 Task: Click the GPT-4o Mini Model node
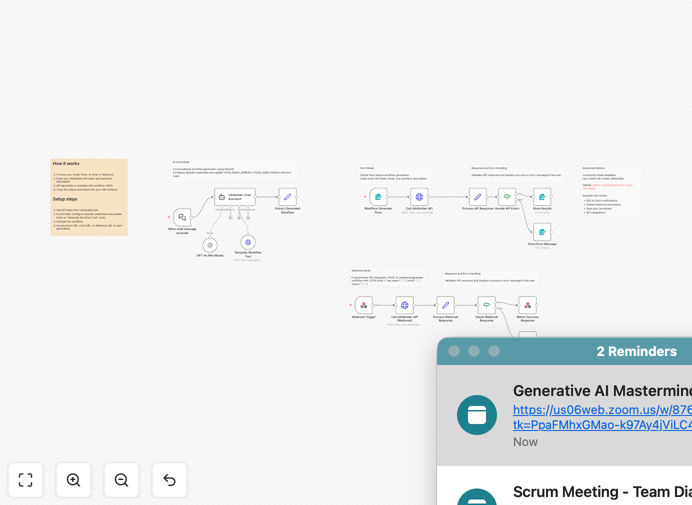(210, 245)
